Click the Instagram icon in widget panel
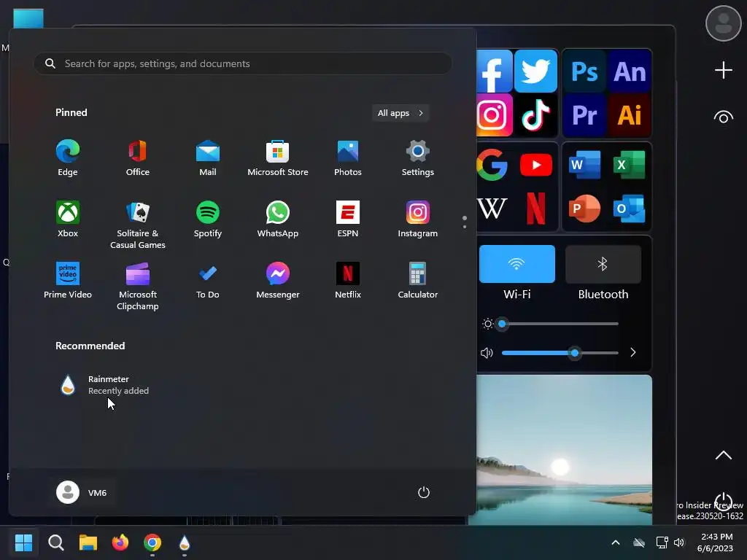 [x=494, y=114]
